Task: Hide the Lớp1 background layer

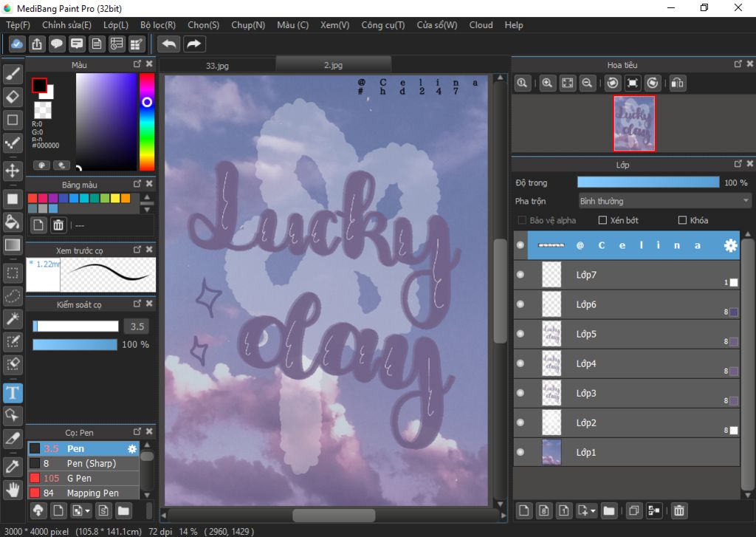Action: (520, 452)
